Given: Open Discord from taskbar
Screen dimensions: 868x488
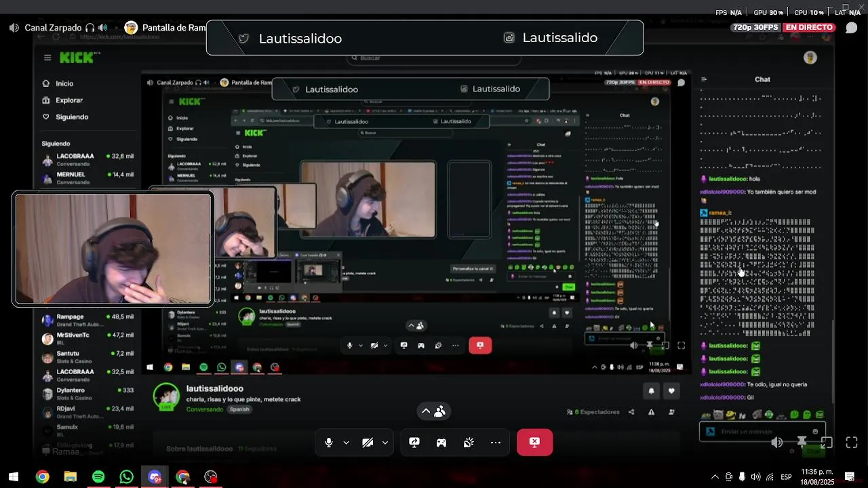Looking at the screenshot, I should coord(155,477).
